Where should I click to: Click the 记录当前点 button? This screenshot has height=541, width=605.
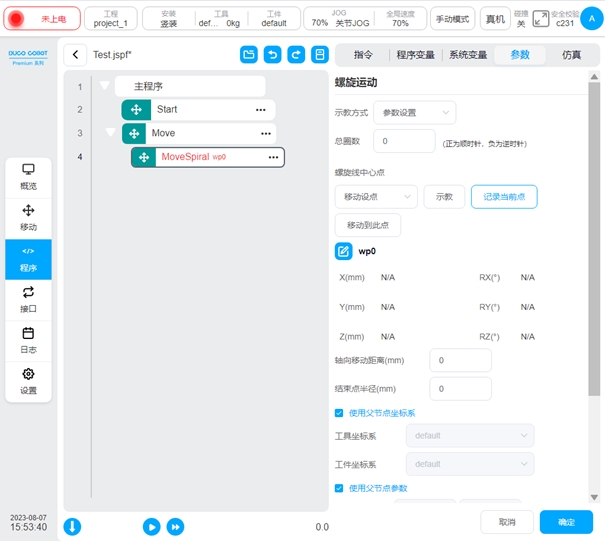tap(503, 197)
